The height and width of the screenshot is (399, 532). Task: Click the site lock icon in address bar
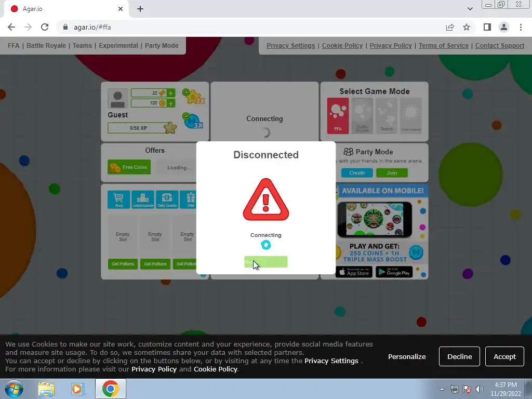pyautogui.click(x=65, y=27)
